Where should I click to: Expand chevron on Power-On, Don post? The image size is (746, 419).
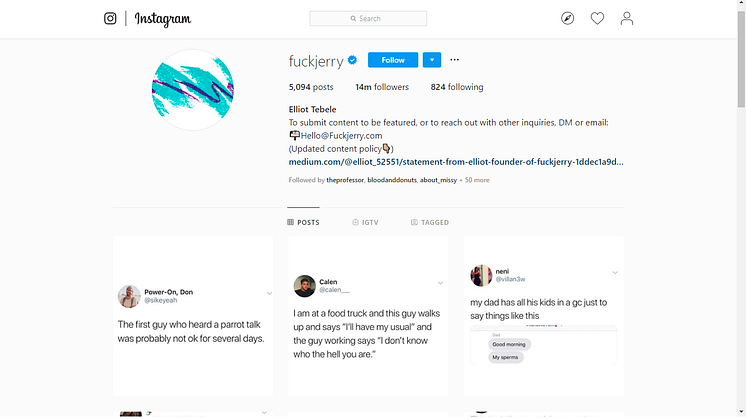click(269, 293)
